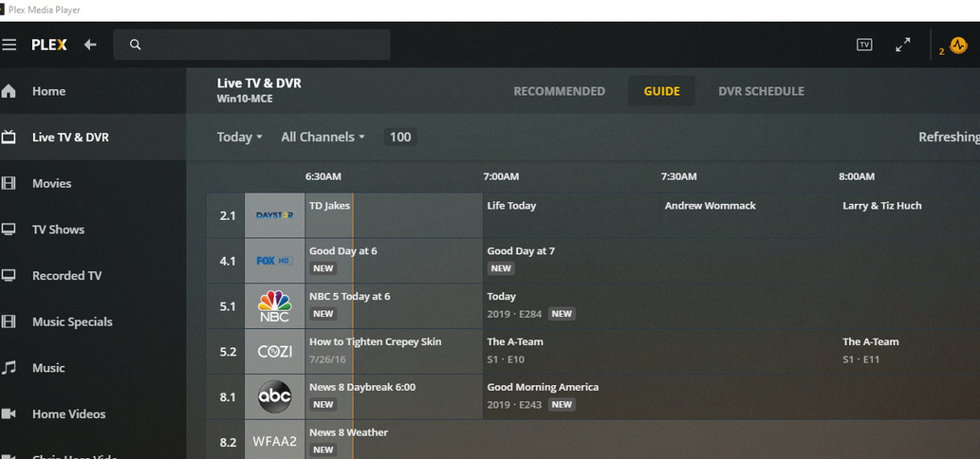Select the FOX HD channel logo
The width and height of the screenshot is (980, 459).
pos(274,261)
